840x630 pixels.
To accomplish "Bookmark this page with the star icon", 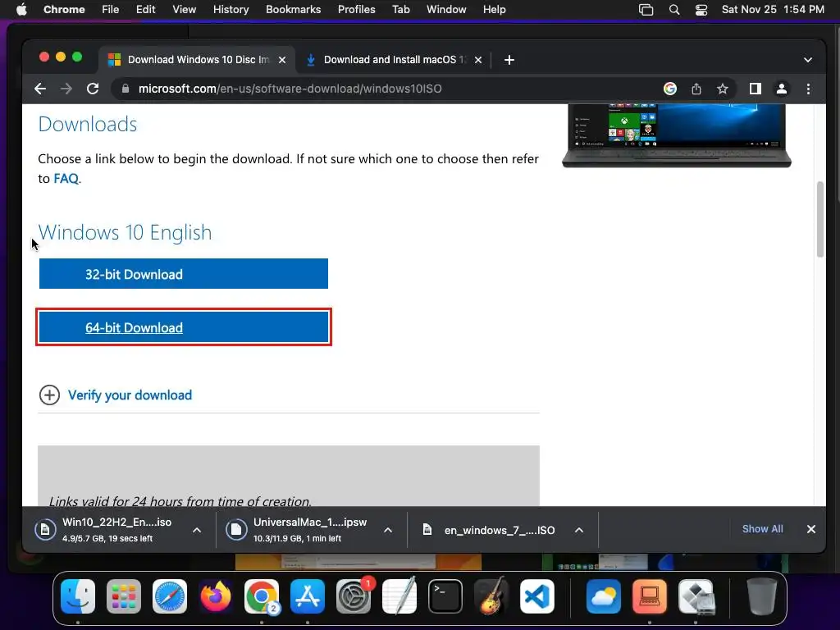I will 722,89.
